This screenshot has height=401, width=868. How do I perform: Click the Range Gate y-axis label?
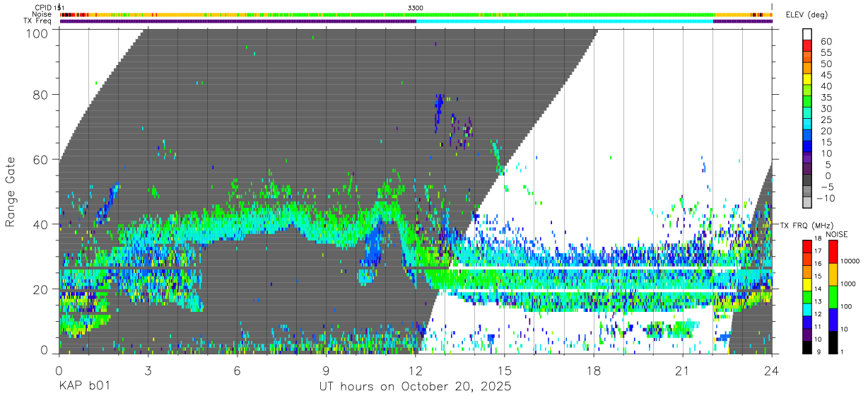11,192
